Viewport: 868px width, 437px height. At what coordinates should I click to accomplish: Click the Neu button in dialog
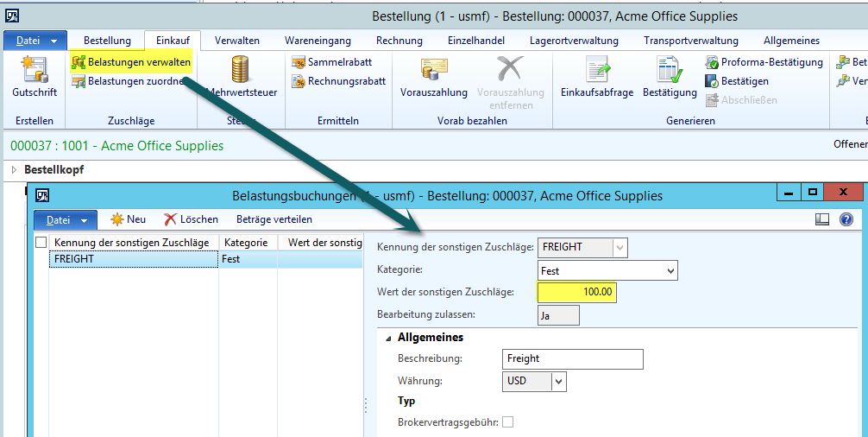[128, 219]
